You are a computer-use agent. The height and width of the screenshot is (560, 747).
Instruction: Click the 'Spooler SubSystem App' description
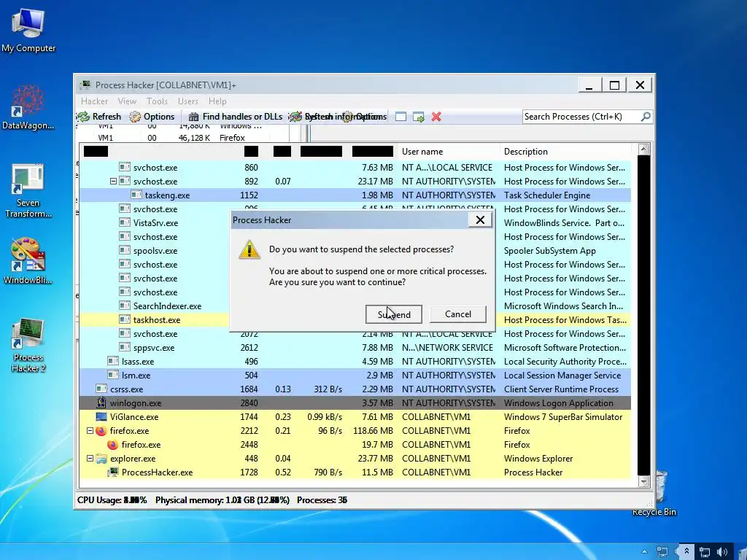point(550,251)
